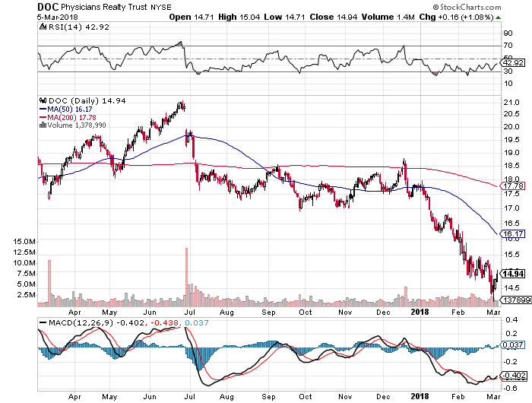Click the Open 14.71 value
Viewport: 532px width, 403px height.
tap(192, 17)
